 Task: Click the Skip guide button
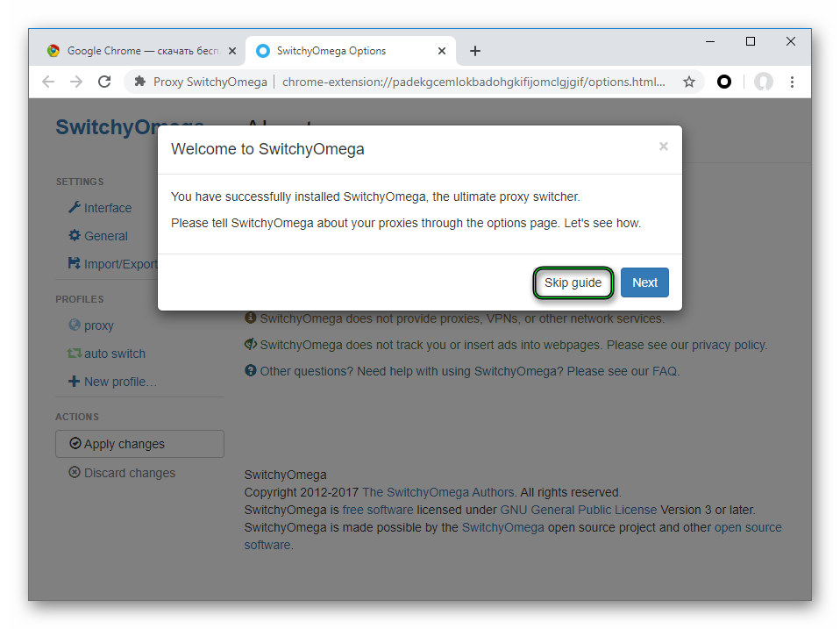point(573,282)
